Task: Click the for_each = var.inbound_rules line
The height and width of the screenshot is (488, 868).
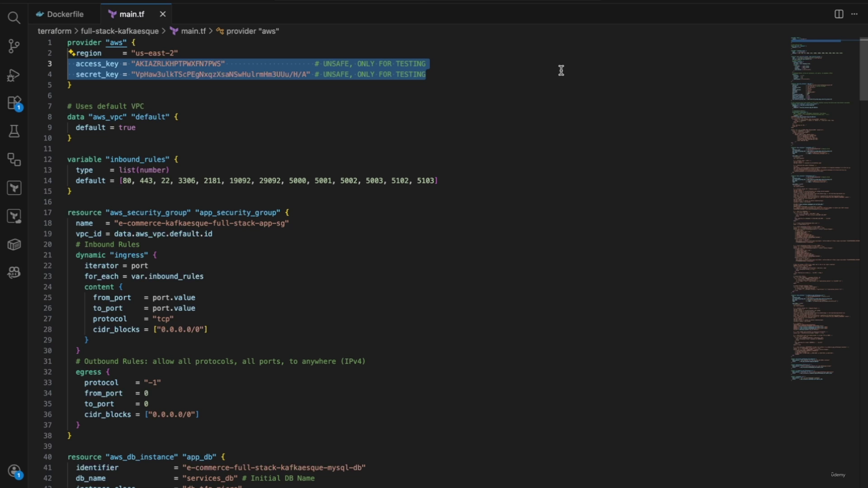Action: 144,276
